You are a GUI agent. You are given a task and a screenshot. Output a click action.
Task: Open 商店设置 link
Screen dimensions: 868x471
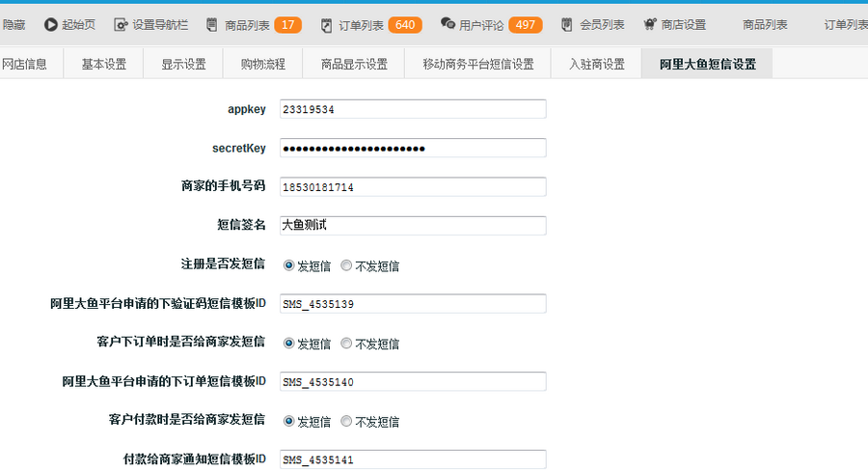coord(684,25)
